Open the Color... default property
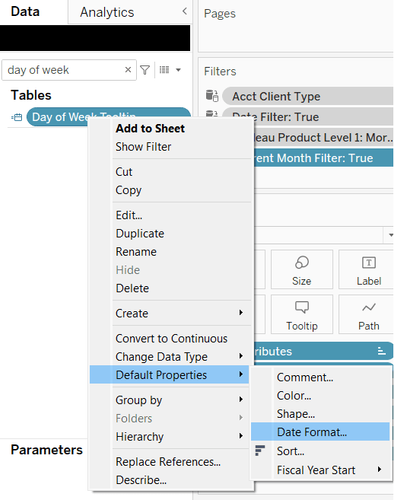Screen dimensions: 394x500 (x=294, y=396)
